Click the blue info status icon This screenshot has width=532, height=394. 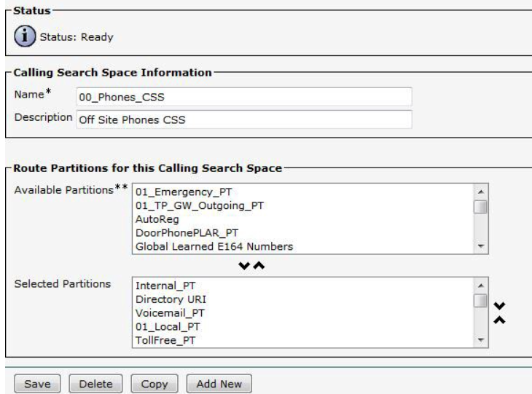[25, 36]
